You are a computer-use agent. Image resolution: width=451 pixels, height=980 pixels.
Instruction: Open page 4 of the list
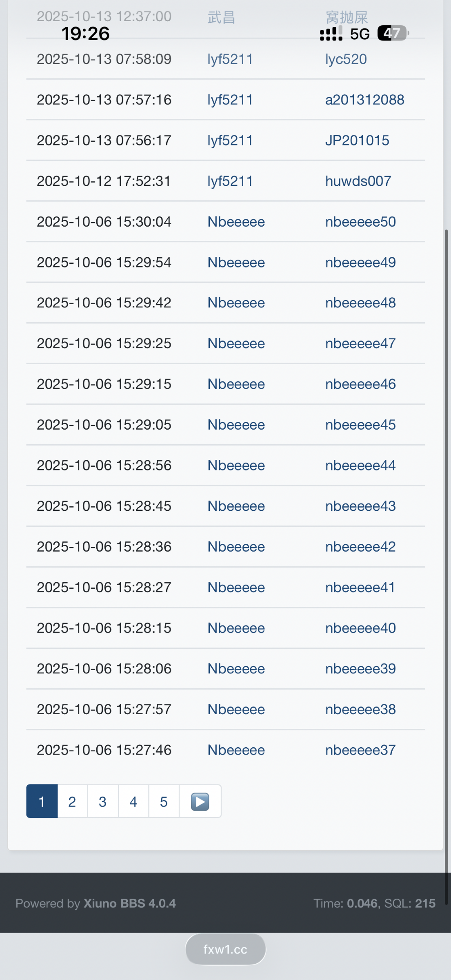point(133,802)
